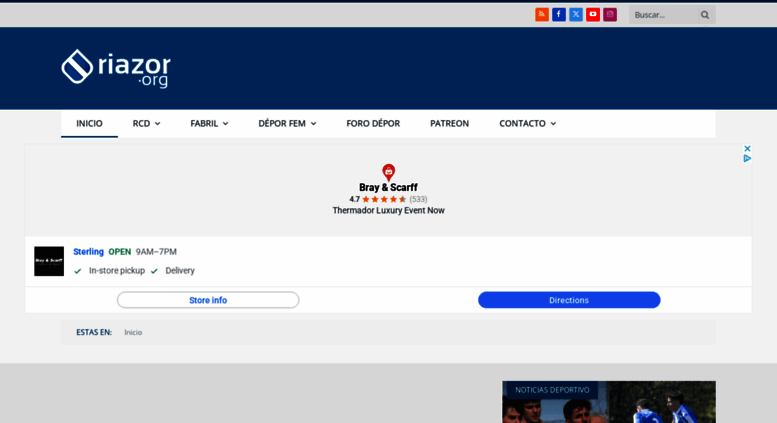Click the riazor.org logo
The image size is (777, 423).
tap(116, 68)
